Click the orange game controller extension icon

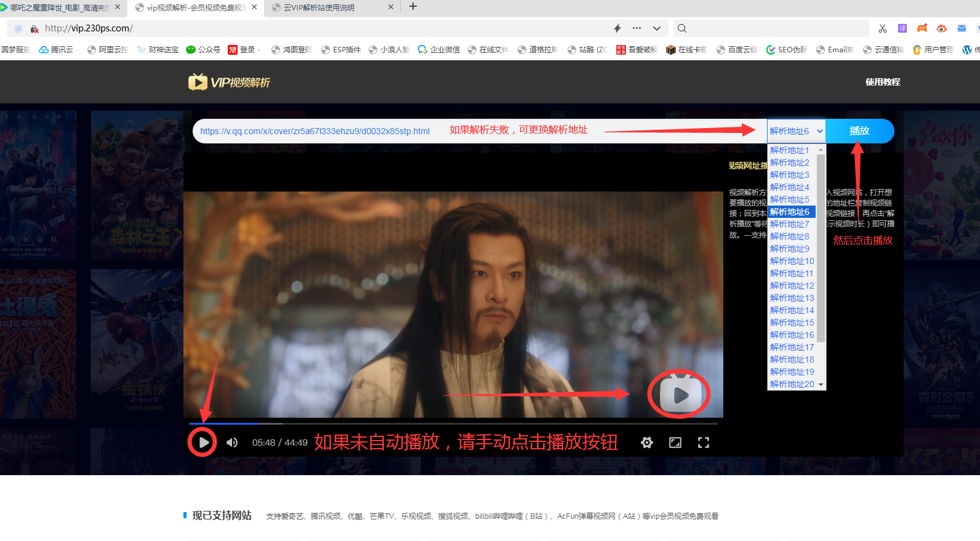(922, 28)
